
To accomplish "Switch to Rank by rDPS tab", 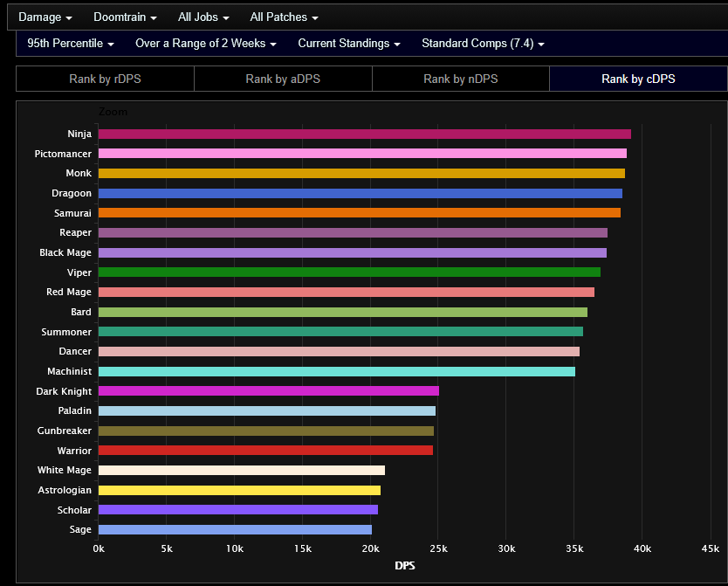I will [x=105, y=79].
